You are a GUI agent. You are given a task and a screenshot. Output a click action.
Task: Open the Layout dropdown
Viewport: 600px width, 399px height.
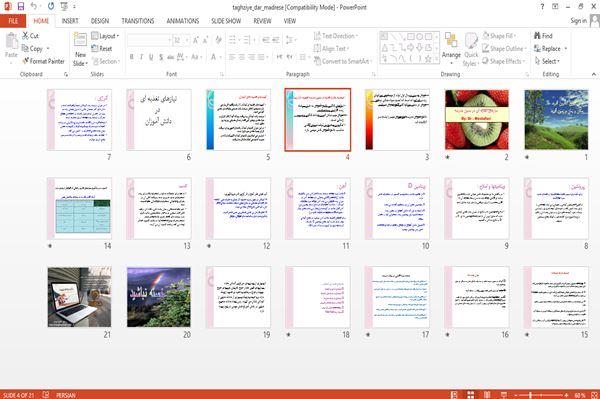point(105,36)
